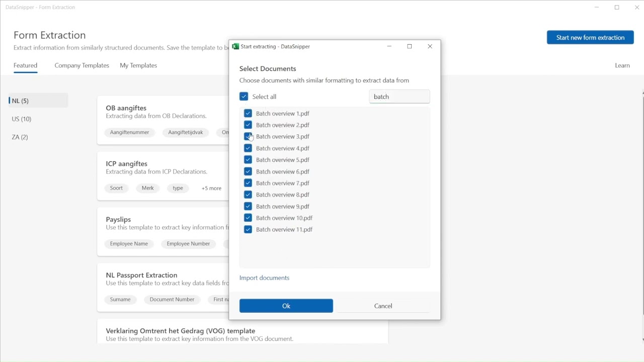Uncheck Batch overview 1.pdf checkbox
The width and height of the screenshot is (644, 362).
pos(248,114)
